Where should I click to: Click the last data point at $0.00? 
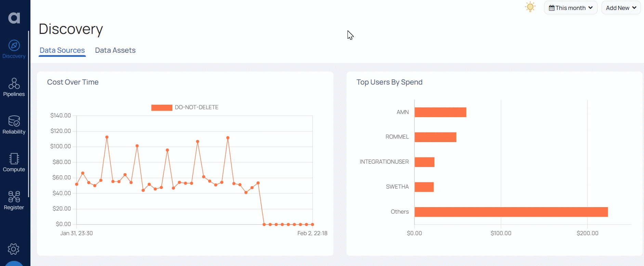pyautogui.click(x=313, y=225)
